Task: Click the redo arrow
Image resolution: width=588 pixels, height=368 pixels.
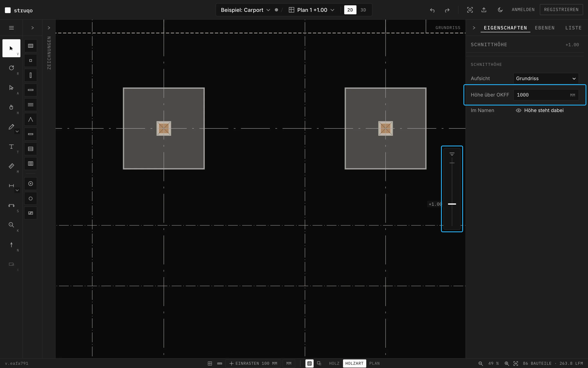Action: coord(447,10)
